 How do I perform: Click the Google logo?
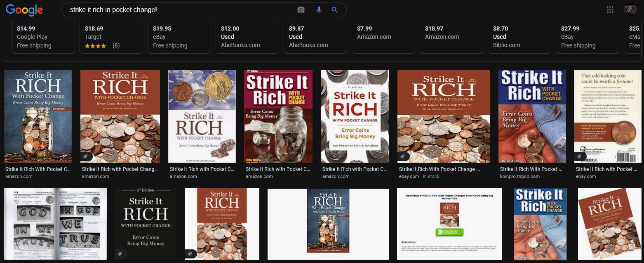24,10
